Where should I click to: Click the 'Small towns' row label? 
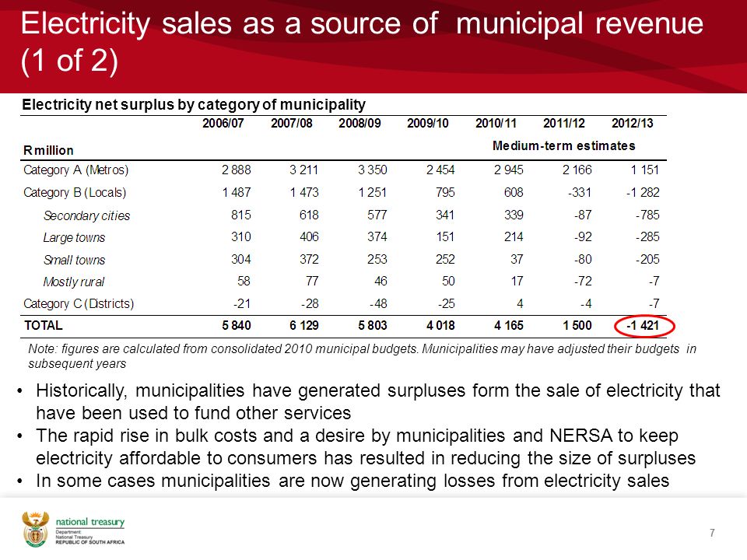[75, 260]
